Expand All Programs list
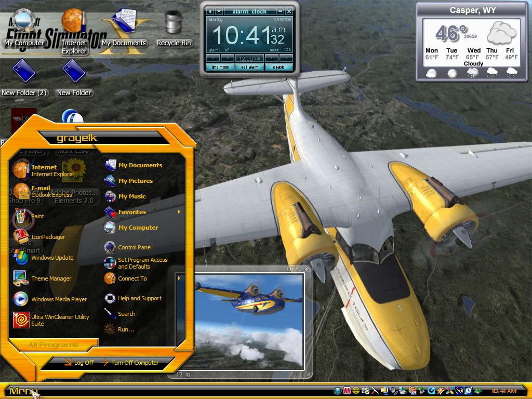This screenshot has height=399, width=532. coord(54,345)
